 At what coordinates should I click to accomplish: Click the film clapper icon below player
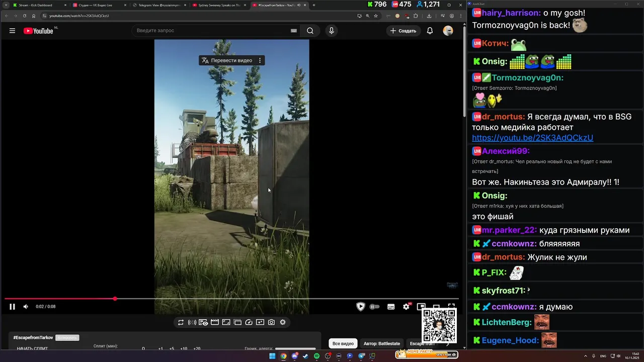(x=215, y=322)
